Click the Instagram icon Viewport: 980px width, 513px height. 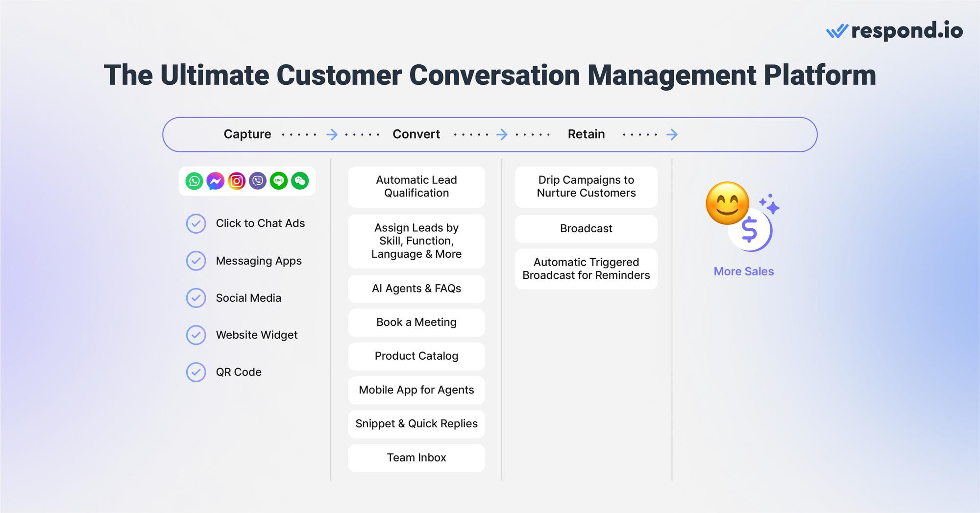pyautogui.click(x=237, y=181)
